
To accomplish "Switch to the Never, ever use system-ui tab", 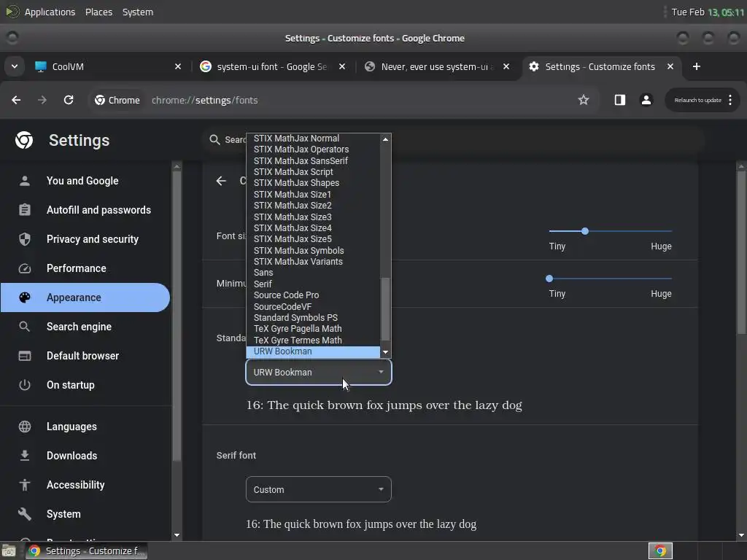I will [436, 66].
